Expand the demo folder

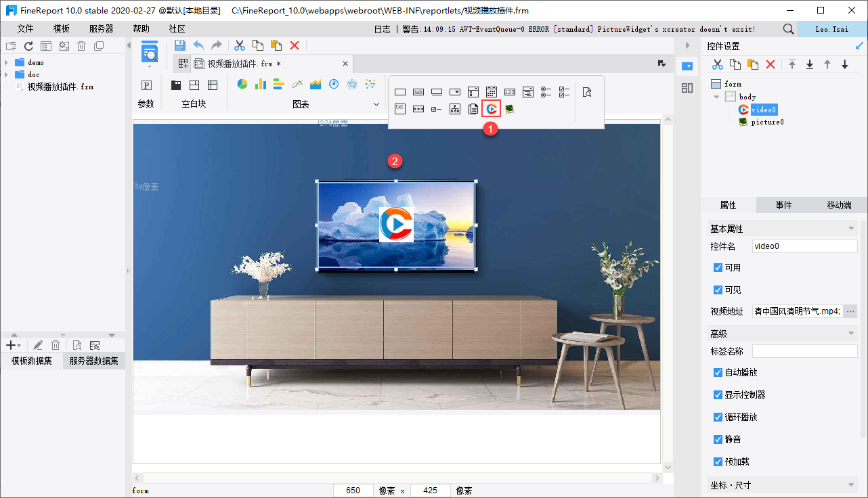[6, 62]
